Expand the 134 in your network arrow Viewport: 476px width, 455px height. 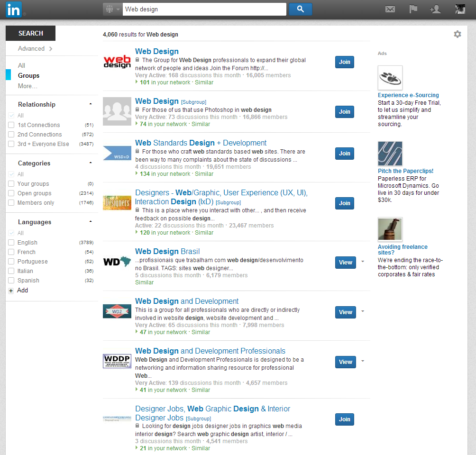[137, 173]
